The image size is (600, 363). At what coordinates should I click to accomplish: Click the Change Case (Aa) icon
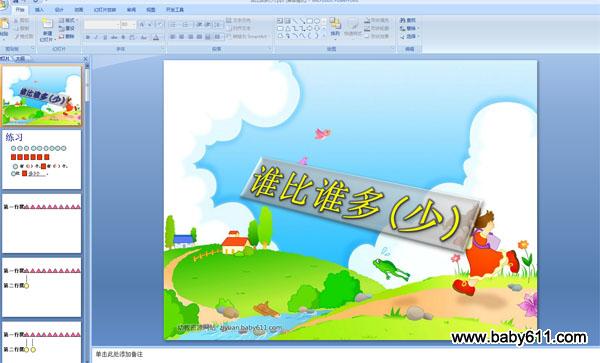pyautogui.click(x=143, y=37)
